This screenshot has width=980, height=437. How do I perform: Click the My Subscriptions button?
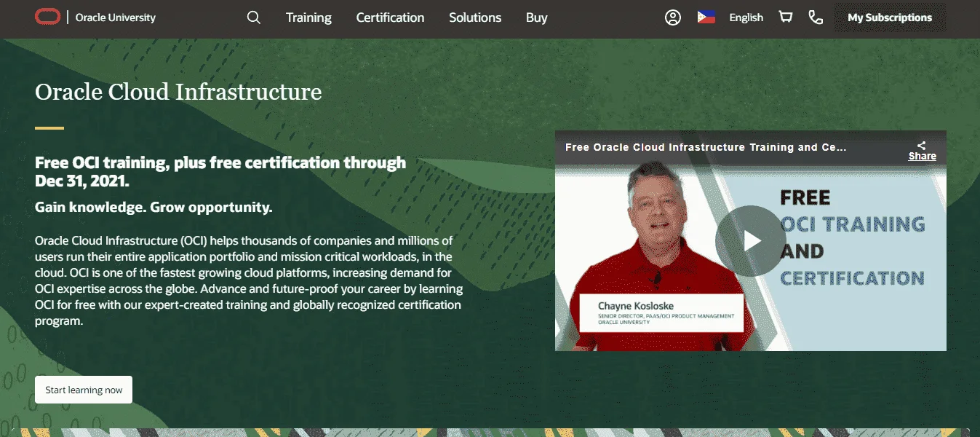(x=890, y=17)
